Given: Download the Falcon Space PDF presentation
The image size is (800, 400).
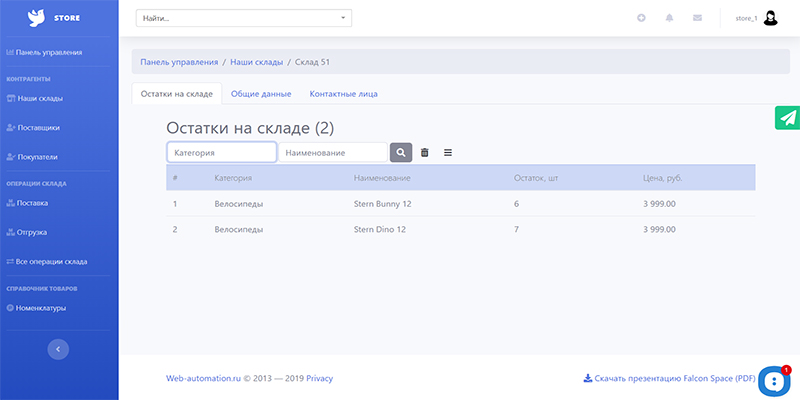Looking at the screenshot, I should [x=669, y=379].
